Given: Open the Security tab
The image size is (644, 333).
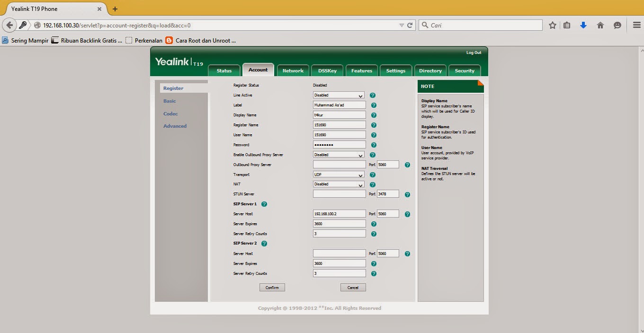Looking at the screenshot, I should (x=465, y=70).
